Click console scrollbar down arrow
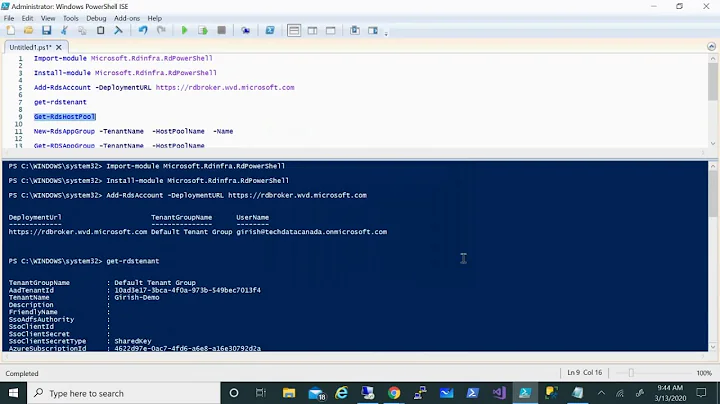The width and height of the screenshot is (720, 404). 712,347
